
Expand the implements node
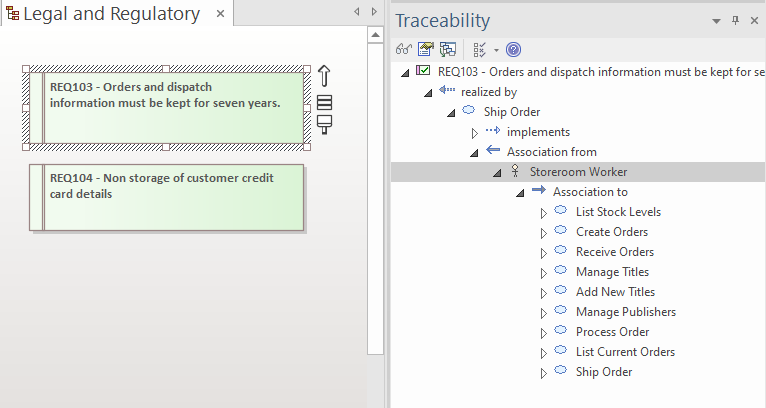475,132
